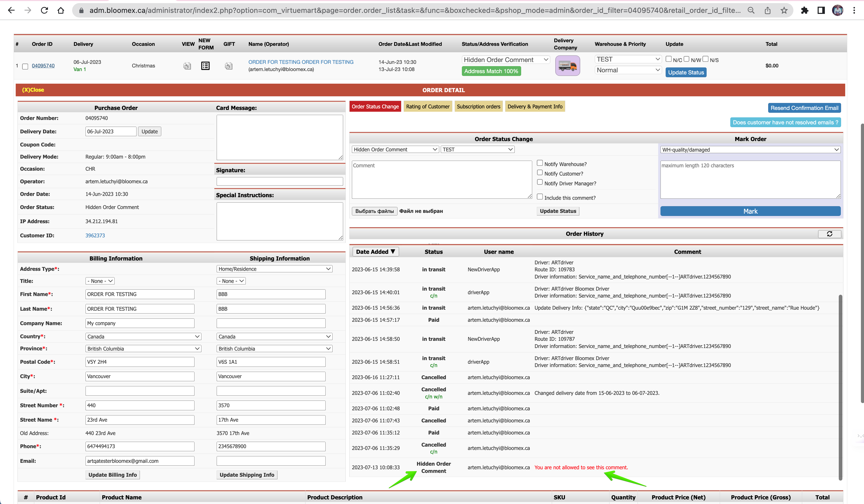
Task: Open the Normal priority dropdown
Action: [x=628, y=70]
